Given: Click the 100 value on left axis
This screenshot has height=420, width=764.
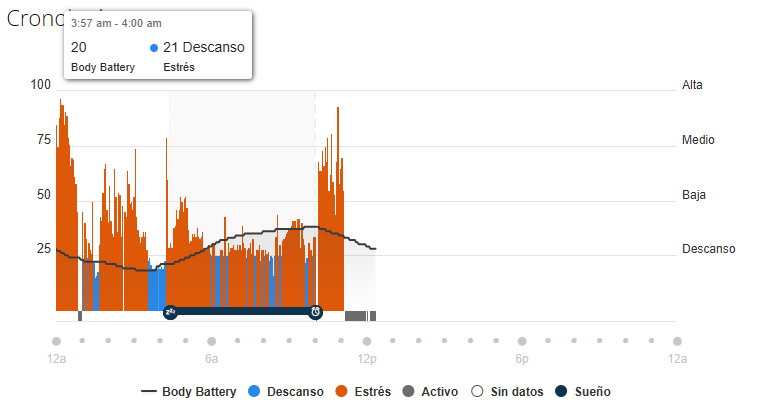Looking at the screenshot, I should pos(40,85).
